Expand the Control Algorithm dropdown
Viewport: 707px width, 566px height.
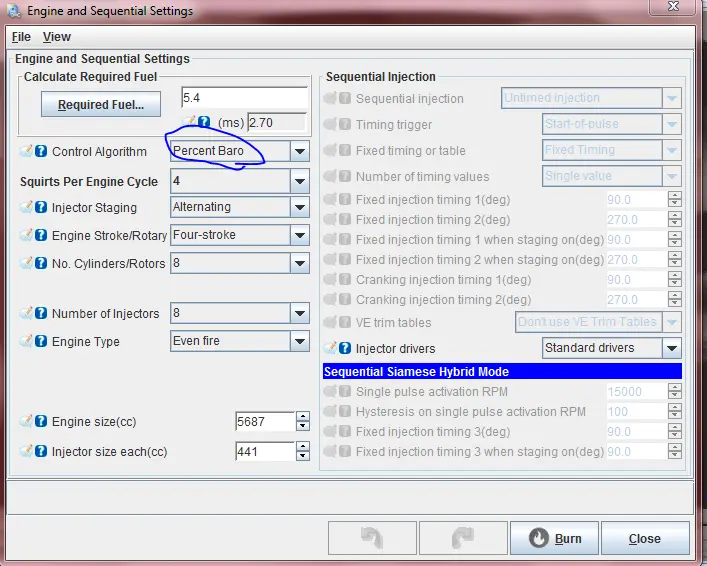(300, 151)
